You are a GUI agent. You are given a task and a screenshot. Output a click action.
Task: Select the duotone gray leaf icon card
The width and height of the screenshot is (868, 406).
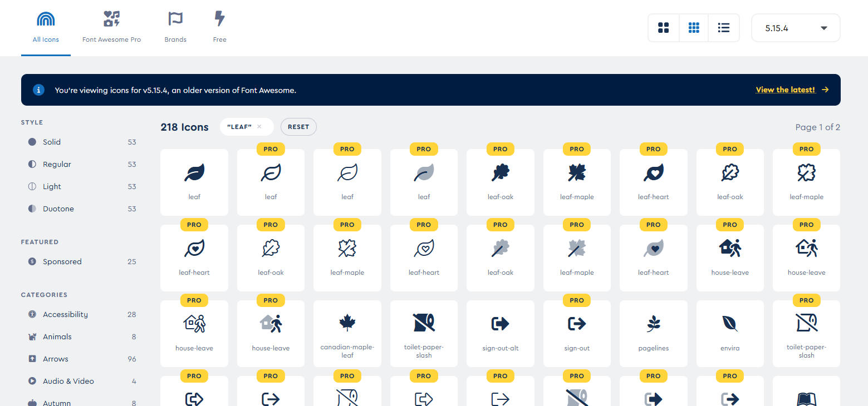[x=424, y=182]
